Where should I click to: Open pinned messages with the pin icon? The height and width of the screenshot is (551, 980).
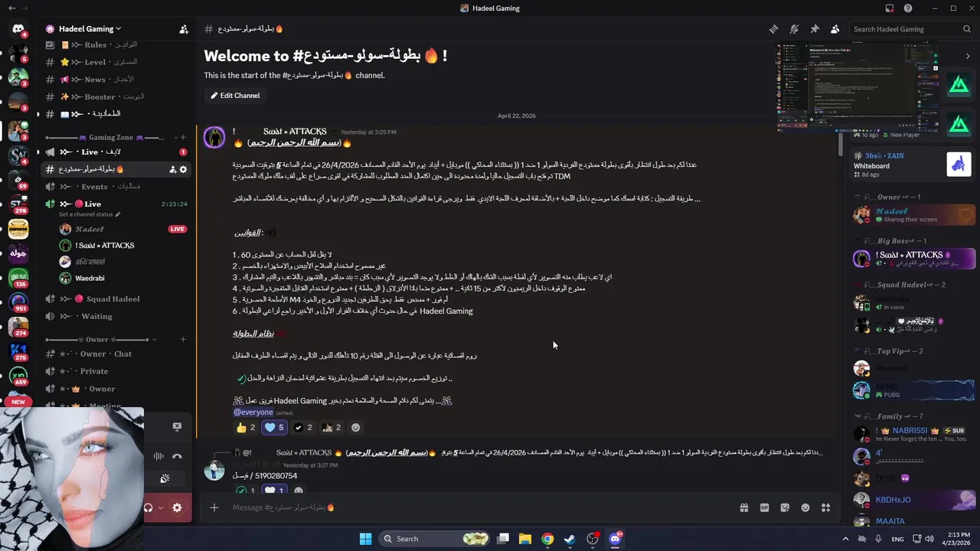[x=815, y=29]
